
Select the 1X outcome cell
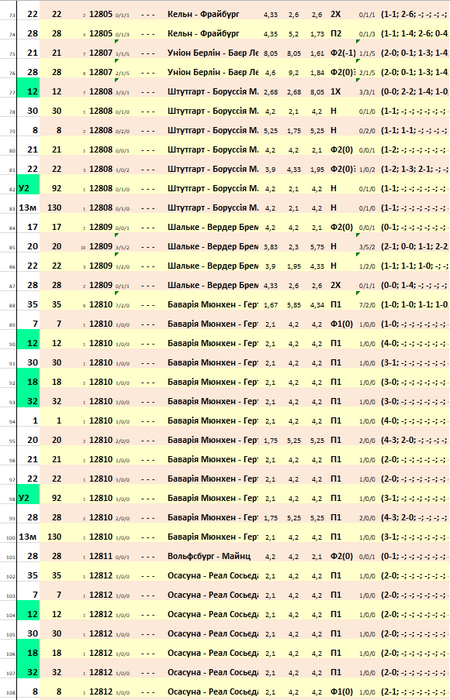(335, 92)
